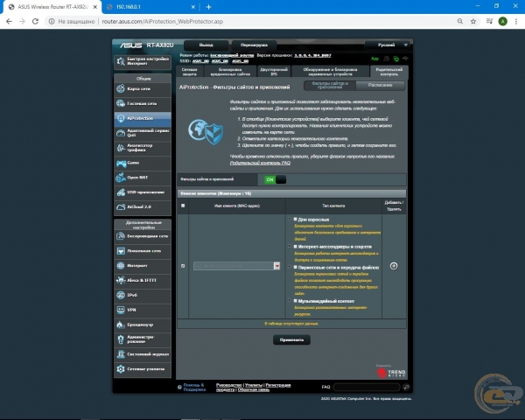Switch to Schedule (Расписание) sub-tab

click(x=380, y=86)
